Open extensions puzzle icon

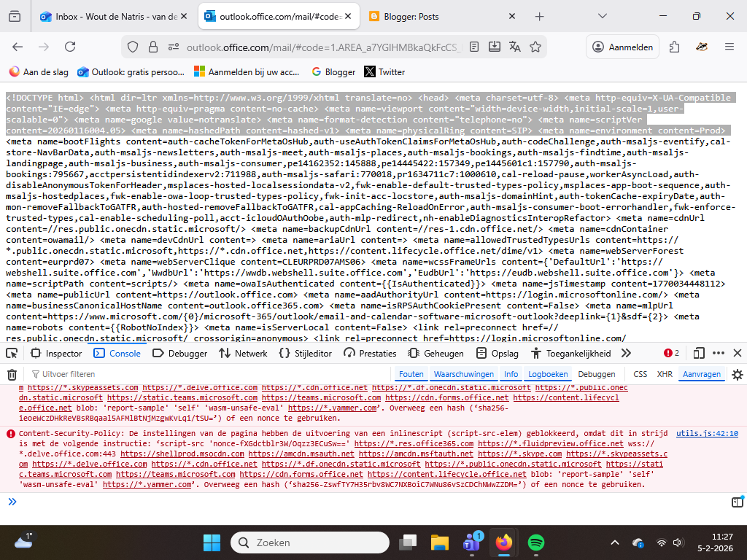(675, 47)
